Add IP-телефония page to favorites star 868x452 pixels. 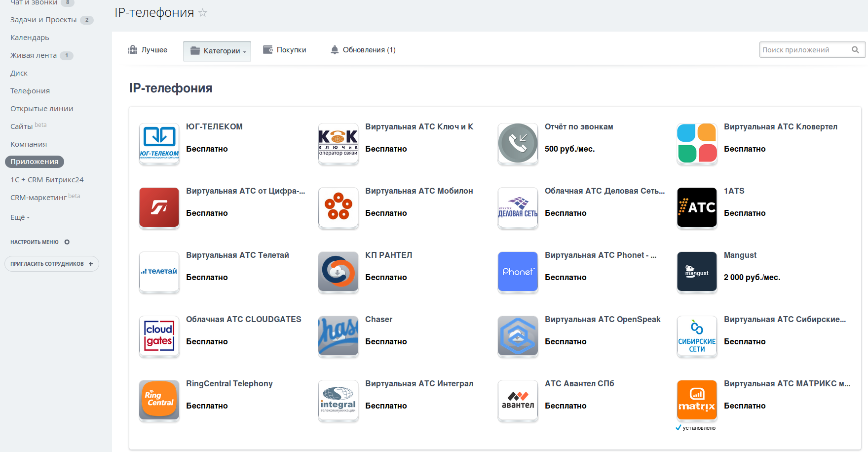point(203,13)
